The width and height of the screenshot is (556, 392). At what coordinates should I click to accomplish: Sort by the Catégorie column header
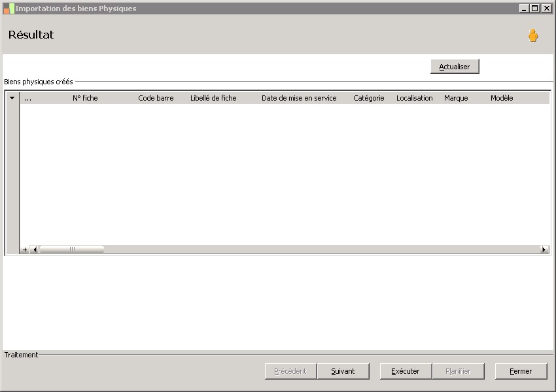(369, 98)
